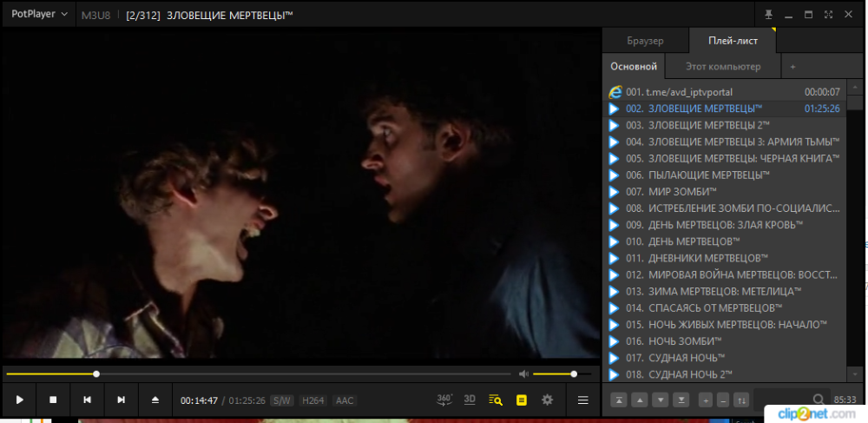868x423 pixels.
Task: Select 013. ЗИМА МЕРТВЕЦОВ: МЕТЕЛИЦА
Action: [724, 291]
